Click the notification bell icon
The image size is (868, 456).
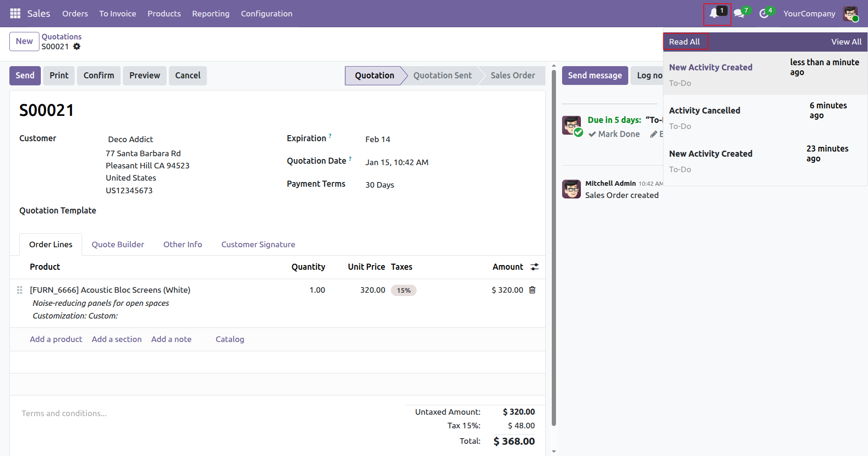pos(714,14)
